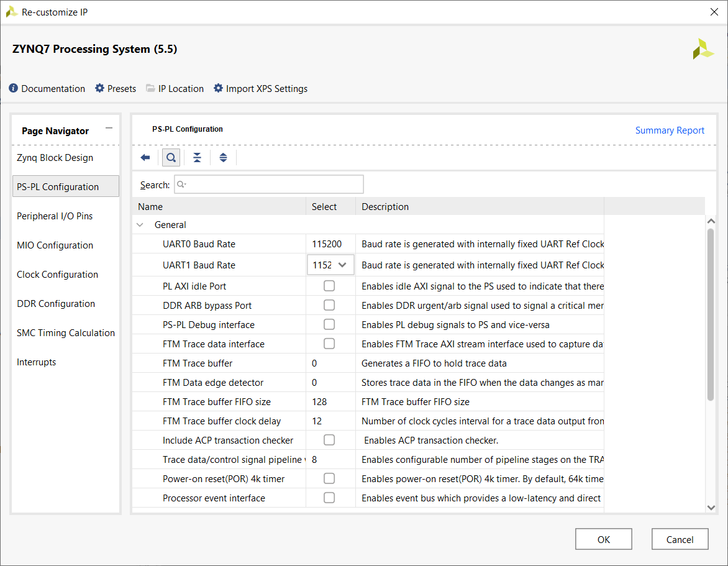Open Presets gear icon
Image resolution: width=728 pixels, height=566 pixels.
click(100, 88)
